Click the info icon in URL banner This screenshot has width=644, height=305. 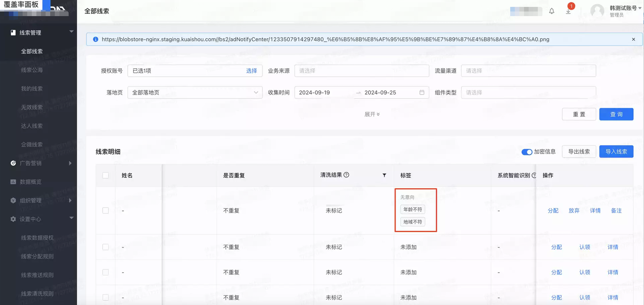(95, 39)
